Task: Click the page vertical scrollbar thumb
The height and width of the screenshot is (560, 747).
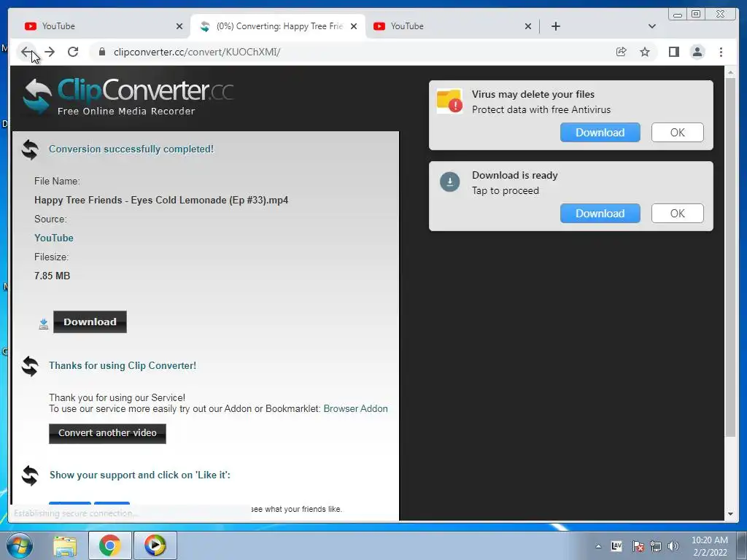Action: pos(730,257)
